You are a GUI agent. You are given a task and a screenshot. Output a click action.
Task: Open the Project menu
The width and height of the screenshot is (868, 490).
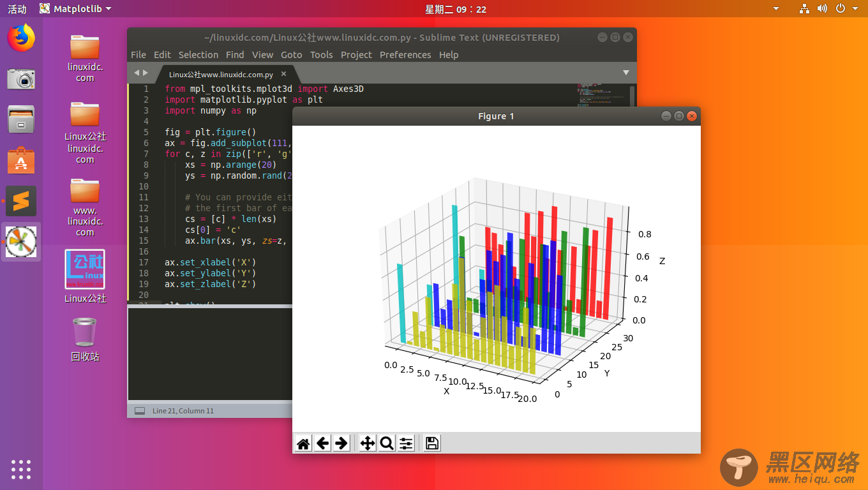pos(356,55)
